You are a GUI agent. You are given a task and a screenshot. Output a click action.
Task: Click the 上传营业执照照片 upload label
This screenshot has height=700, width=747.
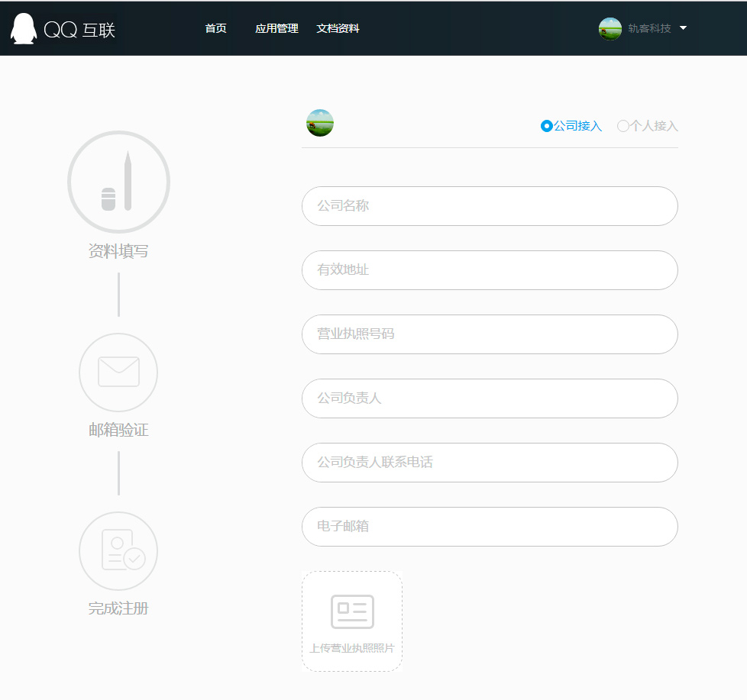tap(352, 649)
